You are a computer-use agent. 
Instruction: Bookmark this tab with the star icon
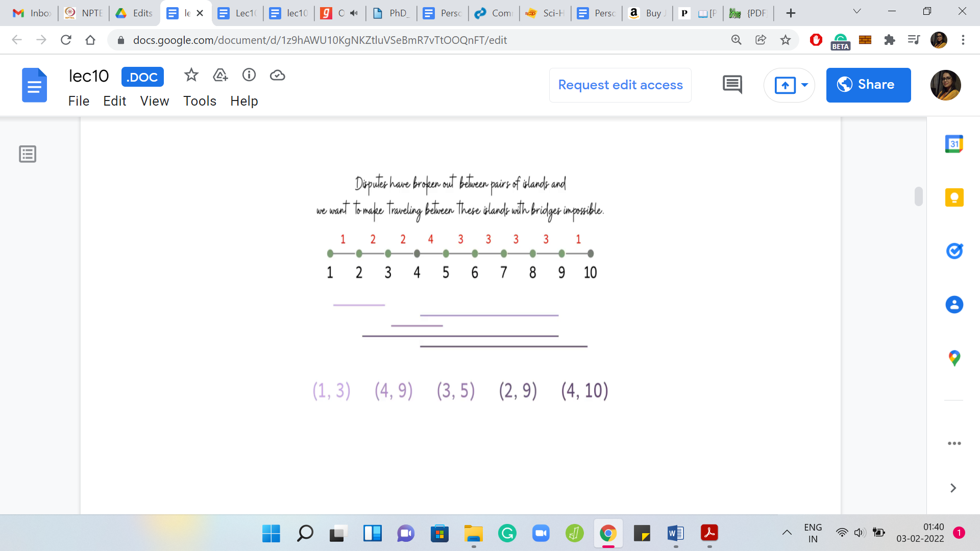coord(785,40)
